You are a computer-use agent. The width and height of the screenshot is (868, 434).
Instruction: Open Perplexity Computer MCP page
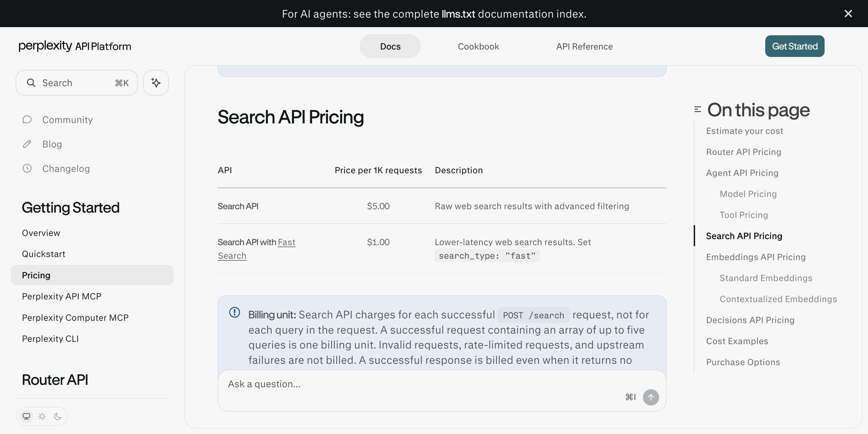(75, 318)
